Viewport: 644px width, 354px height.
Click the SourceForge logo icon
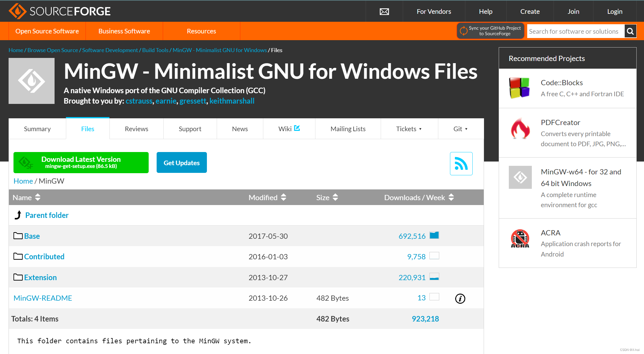[x=17, y=11]
